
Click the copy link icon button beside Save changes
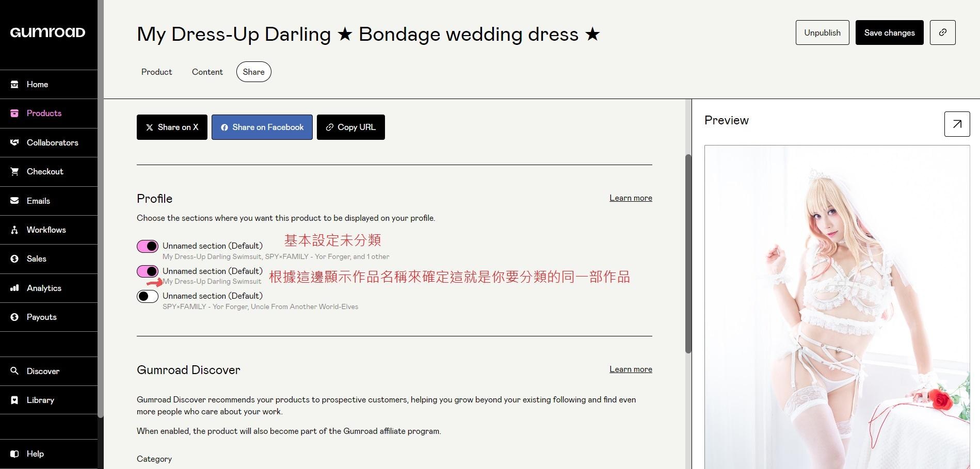(942, 33)
